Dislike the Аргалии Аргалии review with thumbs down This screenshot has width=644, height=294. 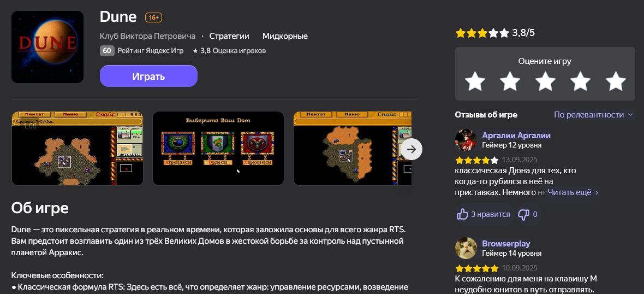click(528, 214)
